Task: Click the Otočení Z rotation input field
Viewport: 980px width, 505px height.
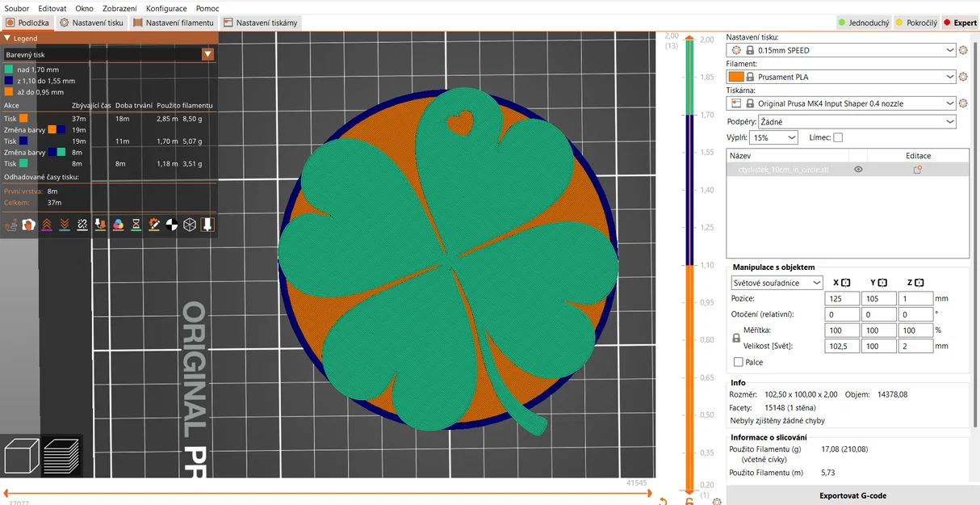Action: [x=916, y=314]
